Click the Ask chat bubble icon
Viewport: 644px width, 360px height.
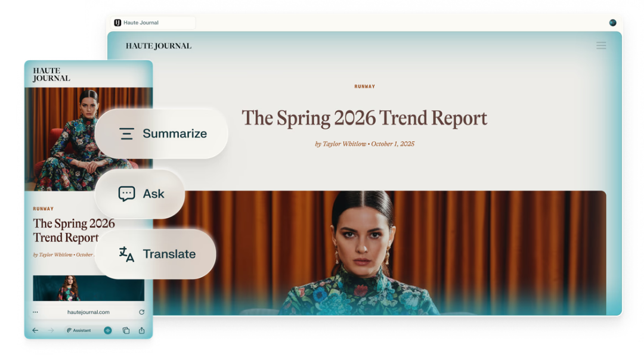click(126, 194)
